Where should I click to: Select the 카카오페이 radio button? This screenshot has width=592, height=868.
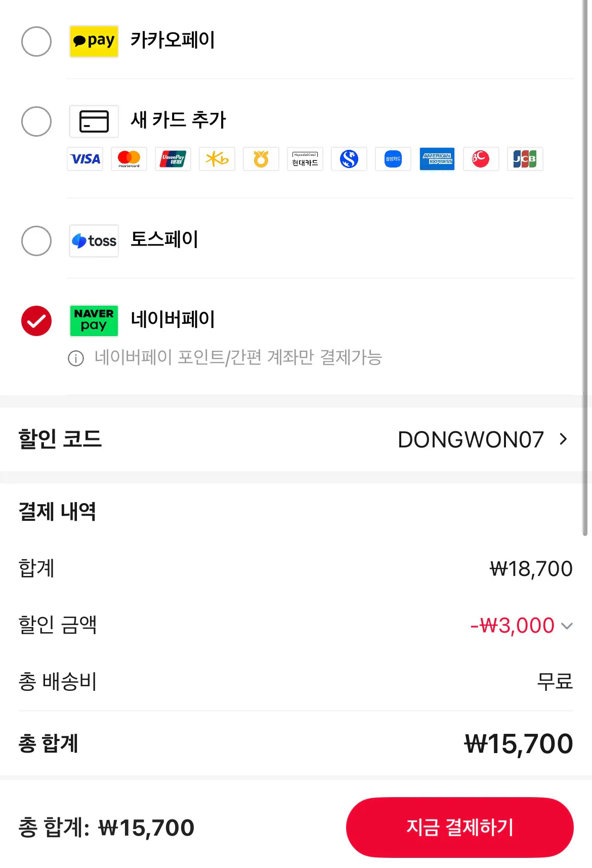click(36, 42)
